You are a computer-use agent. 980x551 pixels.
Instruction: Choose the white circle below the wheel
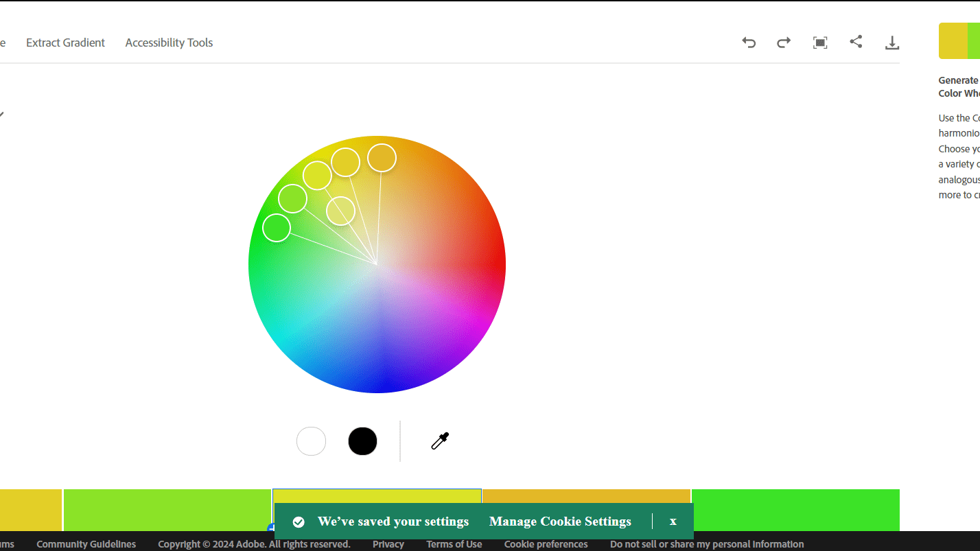(311, 441)
